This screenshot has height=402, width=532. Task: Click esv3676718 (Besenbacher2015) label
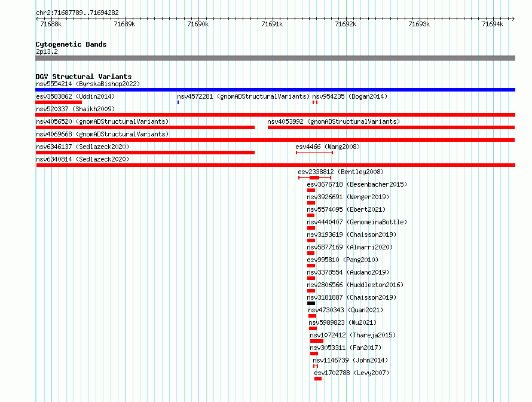click(357, 184)
